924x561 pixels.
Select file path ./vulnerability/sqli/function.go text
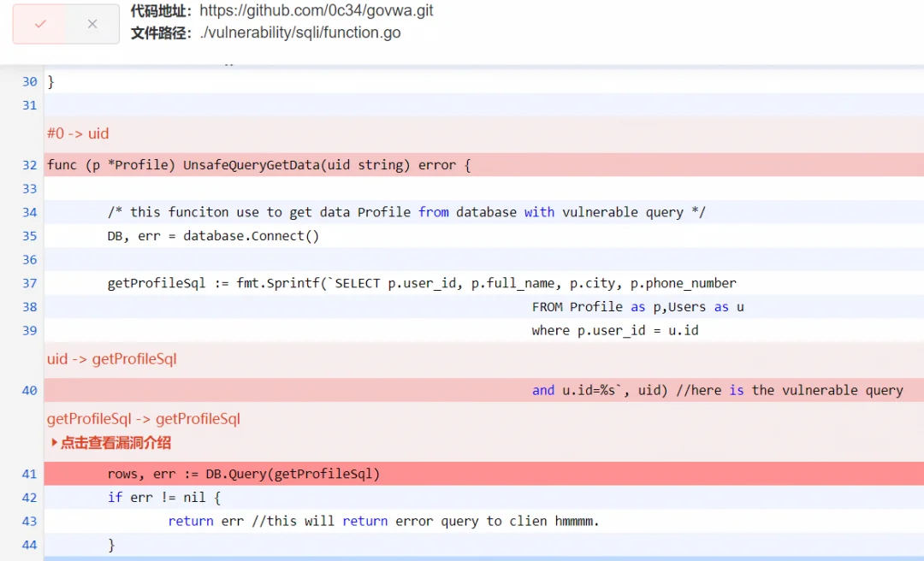point(300,32)
